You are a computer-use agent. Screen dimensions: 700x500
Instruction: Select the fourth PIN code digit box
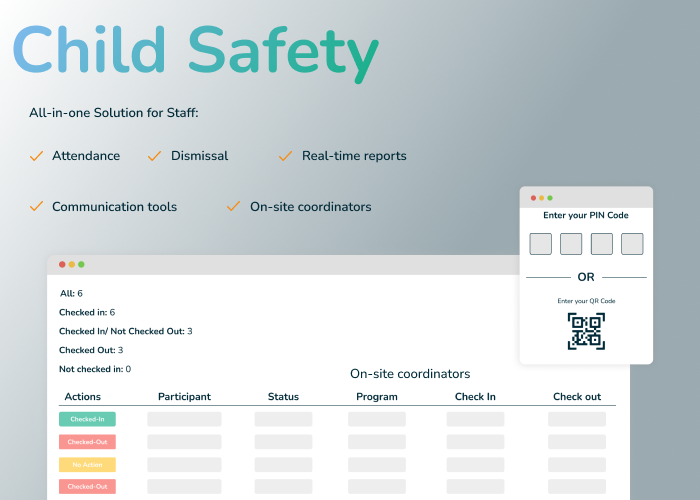coord(632,244)
